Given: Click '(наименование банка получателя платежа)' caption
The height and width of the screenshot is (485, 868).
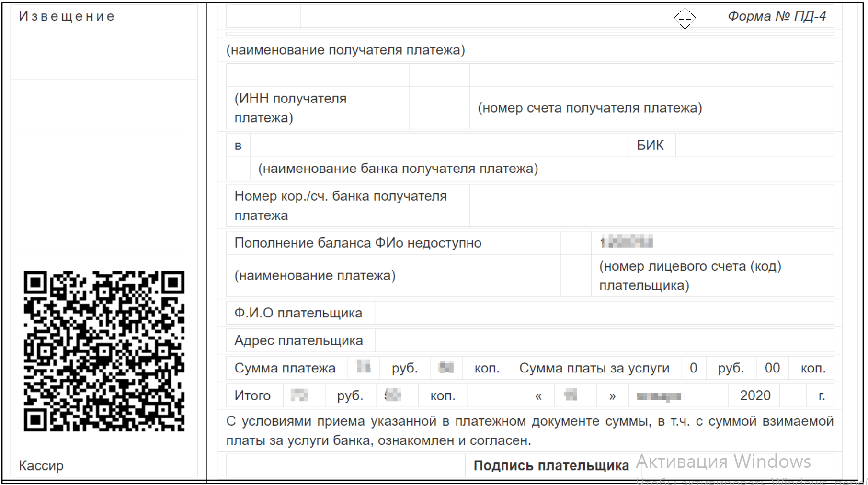Looking at the screenshot, I should [x=398, y=169].
